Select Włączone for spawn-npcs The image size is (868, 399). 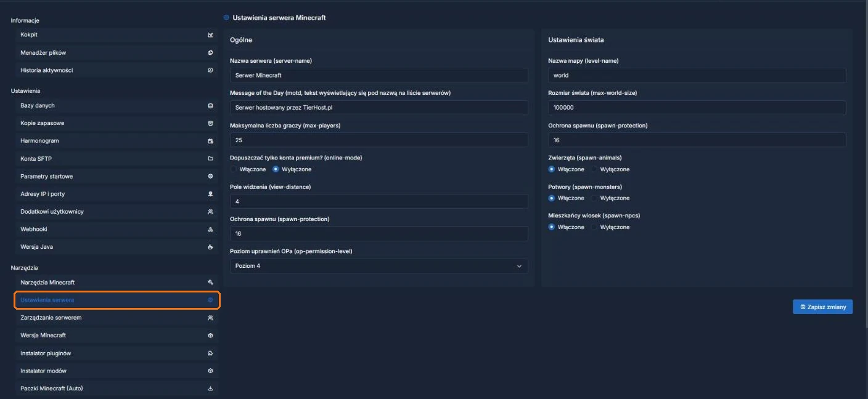click(551, 227)
